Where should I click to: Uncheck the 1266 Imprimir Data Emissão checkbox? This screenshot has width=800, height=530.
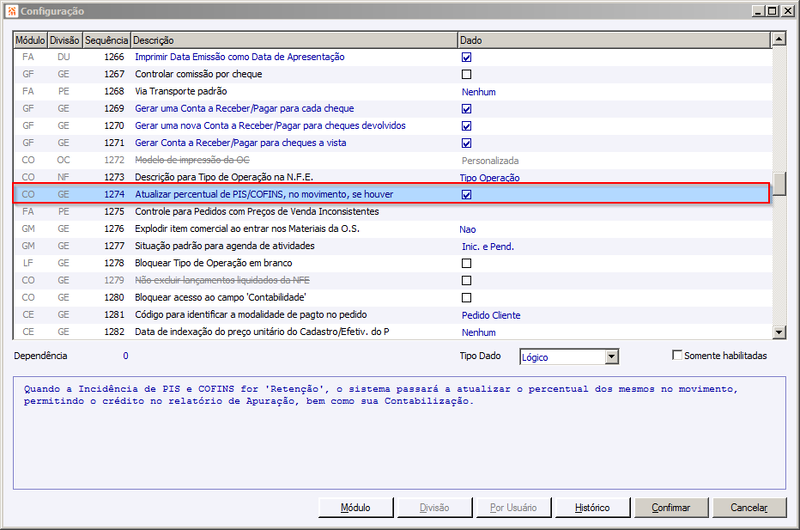tap(466, 57)
